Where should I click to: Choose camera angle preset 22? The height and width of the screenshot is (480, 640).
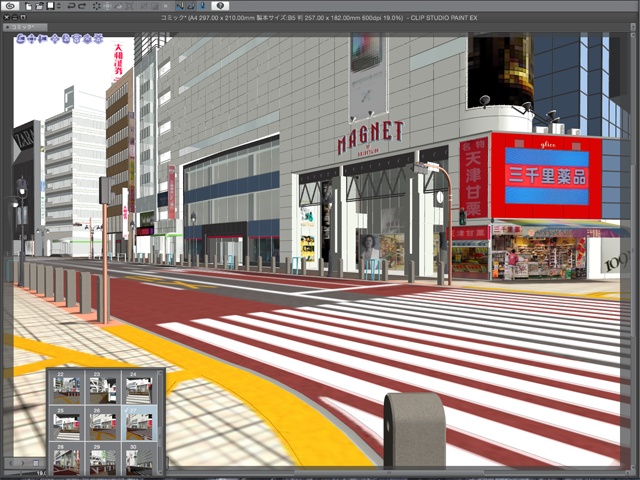[67, 387]
